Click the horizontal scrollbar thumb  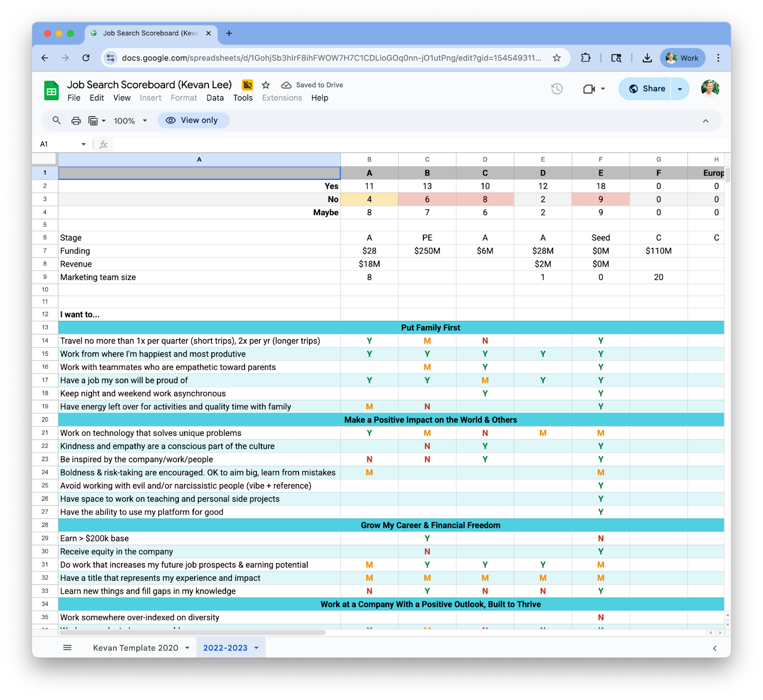pos(192,633)
